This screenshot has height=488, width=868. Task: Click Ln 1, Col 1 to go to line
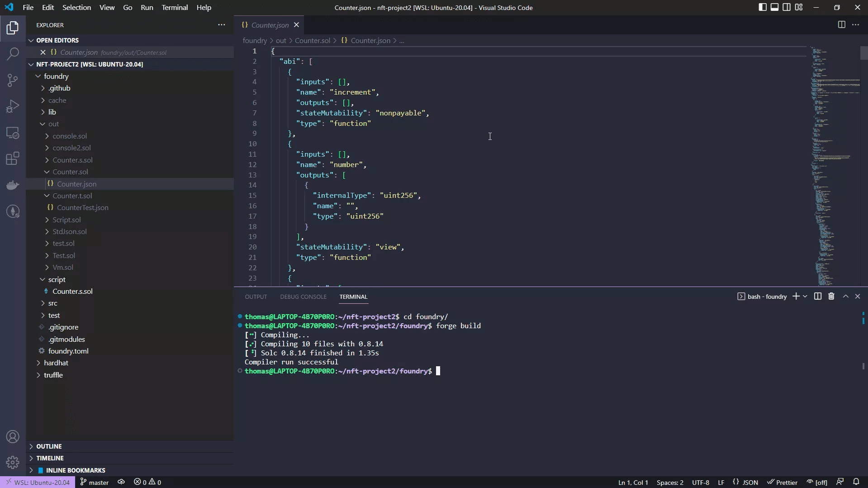tap(633, 482)
